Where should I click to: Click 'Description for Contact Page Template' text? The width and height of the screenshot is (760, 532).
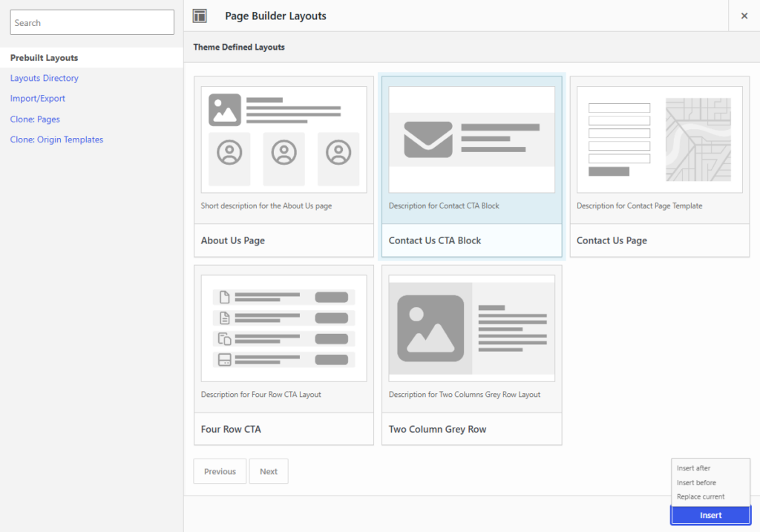click(639, 206)
